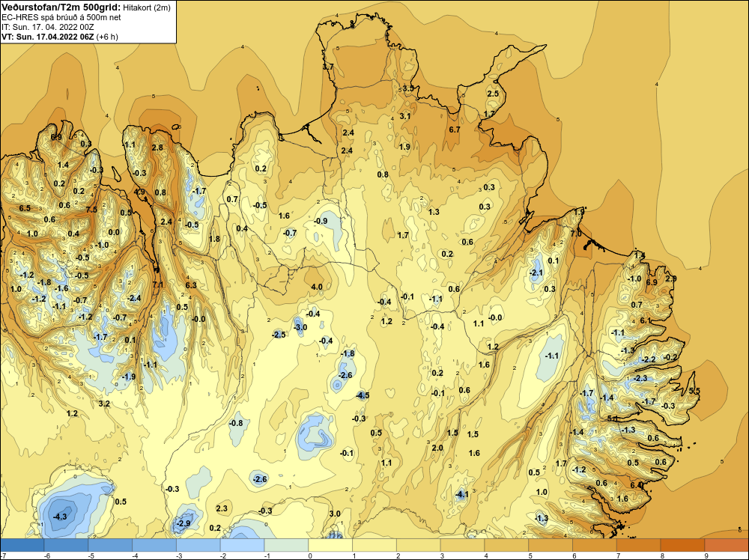Click the 6.1 temperature reading
749x560 pixels.
(x=646, y=320)
